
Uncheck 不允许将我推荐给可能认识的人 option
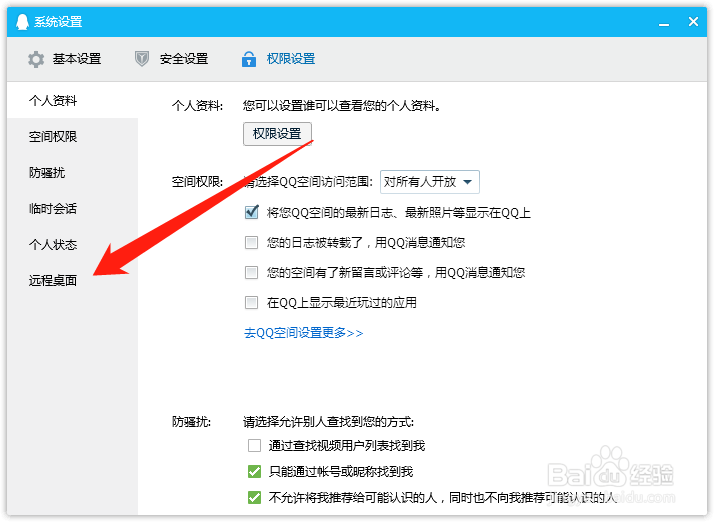[254, 497]
